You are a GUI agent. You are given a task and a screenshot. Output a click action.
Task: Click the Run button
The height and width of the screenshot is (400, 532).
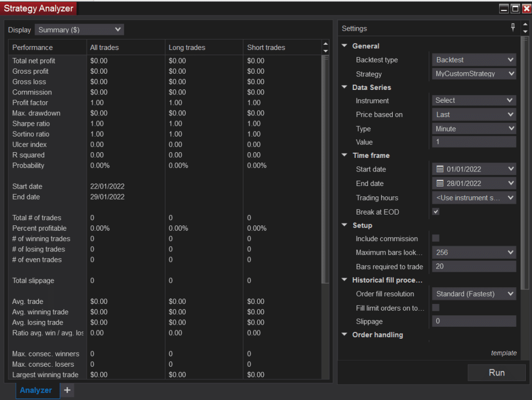click(x=496, y=372)
